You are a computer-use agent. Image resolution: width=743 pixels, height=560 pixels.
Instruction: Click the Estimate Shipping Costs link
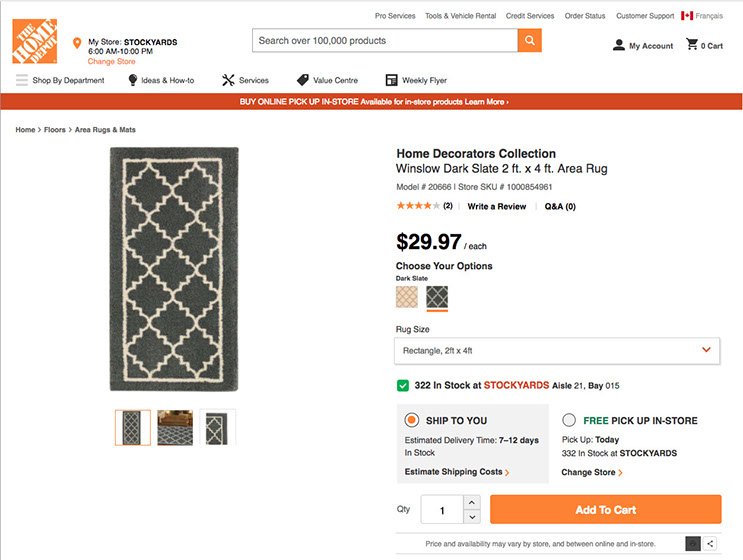click(x=456, y=472)
